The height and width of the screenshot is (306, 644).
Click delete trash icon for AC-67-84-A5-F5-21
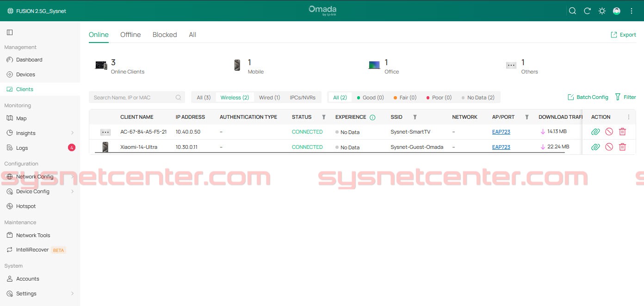point(622,132)
